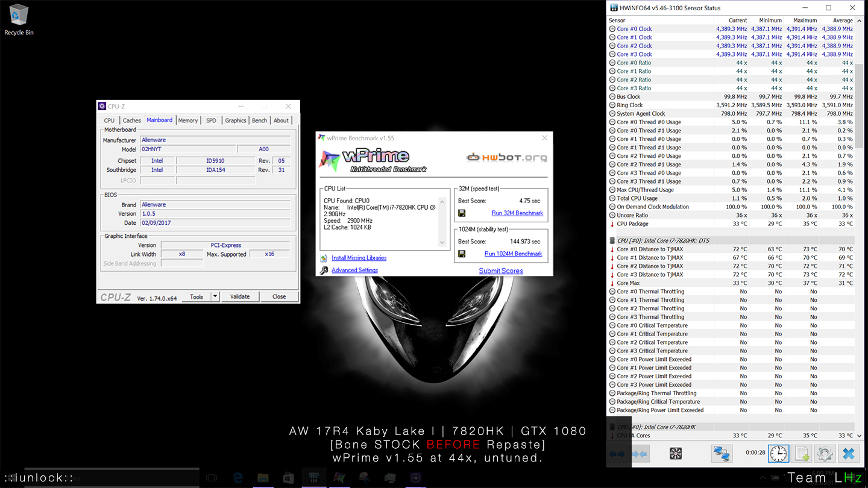Click the Model field showing 02HNYT
The image size is (868, 488).
coord(188,149)
